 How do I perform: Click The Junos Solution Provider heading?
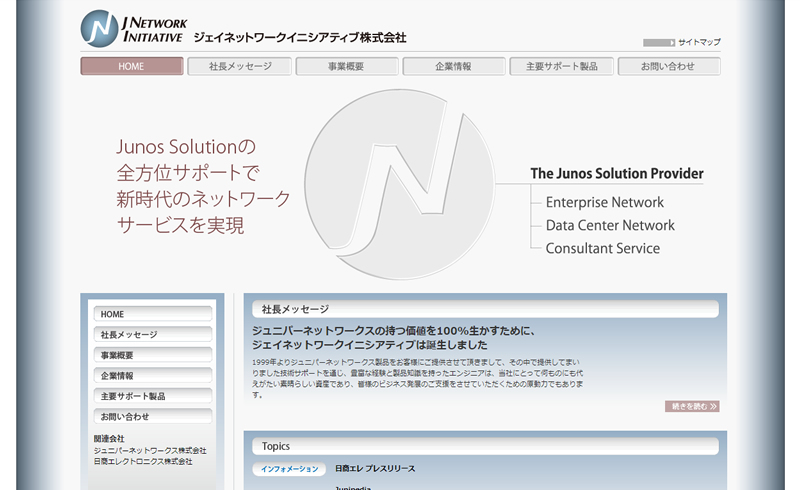click(x=617, y=174)
